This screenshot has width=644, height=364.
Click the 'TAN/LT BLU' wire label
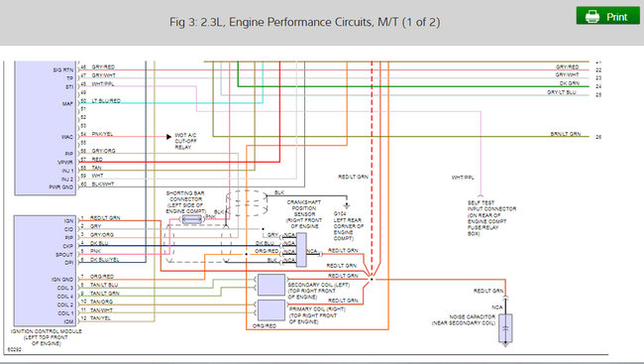click(x=104, y=285)
